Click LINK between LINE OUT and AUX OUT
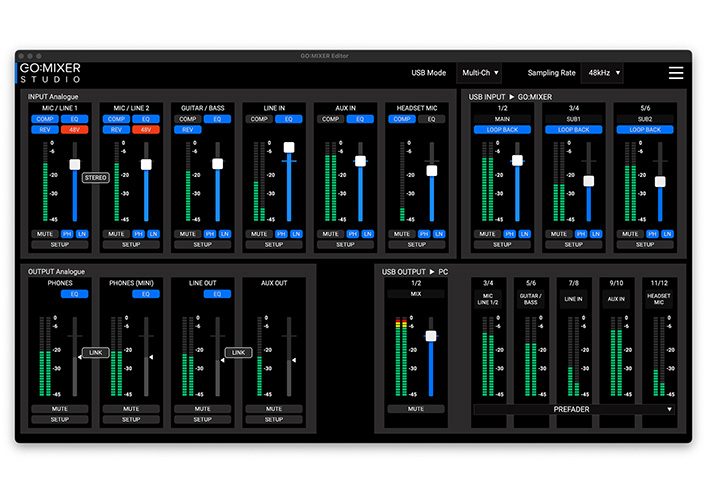Screen dimensions: 707x500 pos(238,352)
